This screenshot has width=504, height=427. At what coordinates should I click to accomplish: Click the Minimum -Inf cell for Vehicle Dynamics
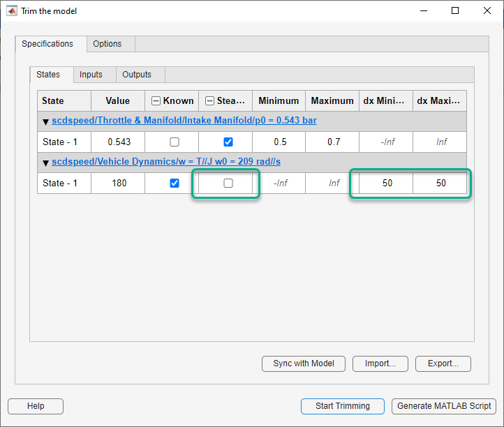point(279,183)
